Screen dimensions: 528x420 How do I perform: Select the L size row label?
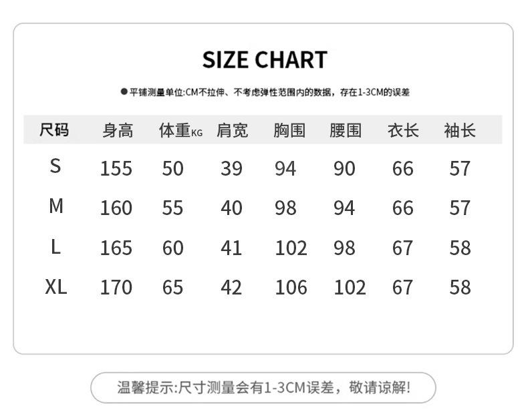click(x=55, y=247)
